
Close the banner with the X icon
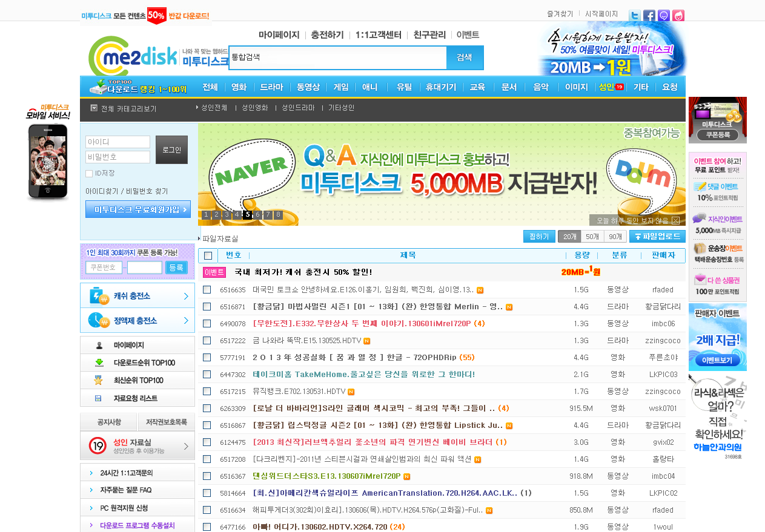[675, 220]
